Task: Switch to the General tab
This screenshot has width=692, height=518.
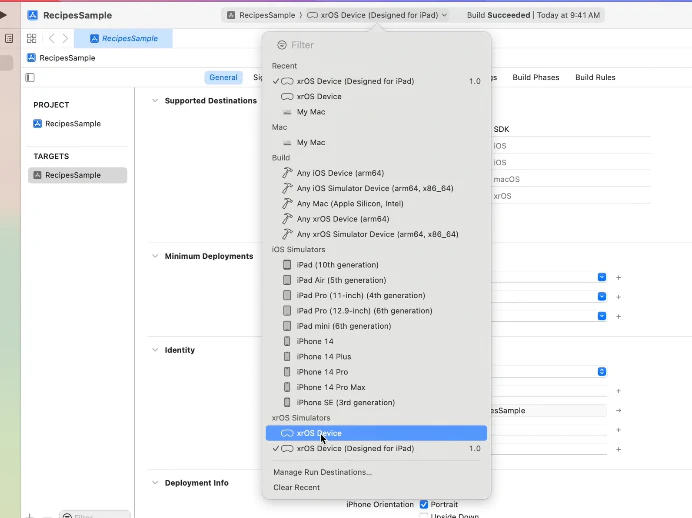Action: click(223, 77)
